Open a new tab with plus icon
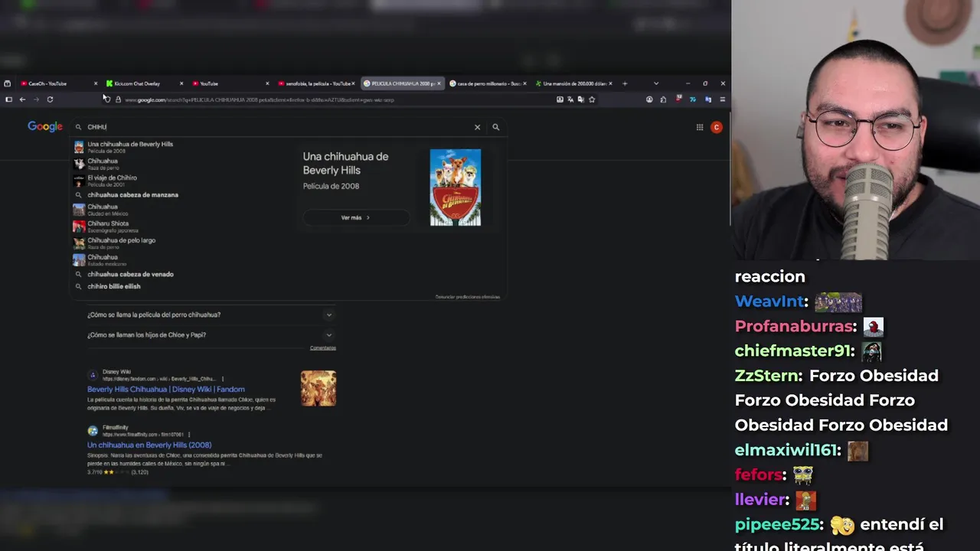 click(625, 83)
